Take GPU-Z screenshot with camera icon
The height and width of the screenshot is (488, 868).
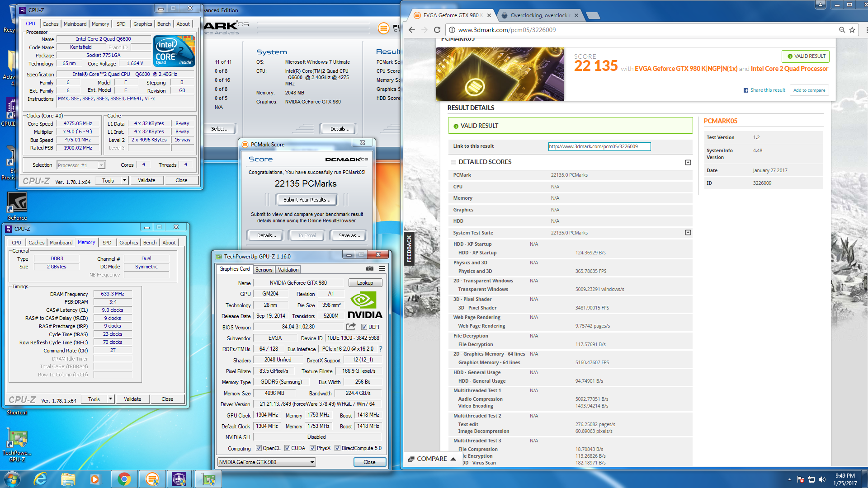coord(370,268)
